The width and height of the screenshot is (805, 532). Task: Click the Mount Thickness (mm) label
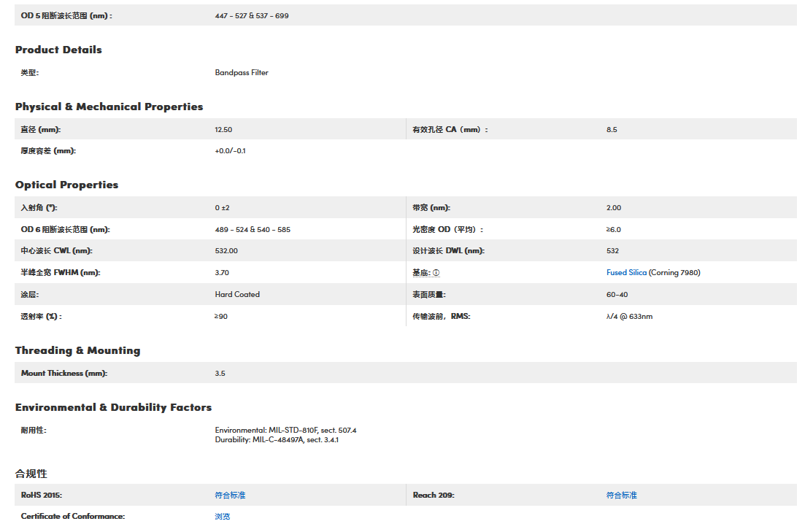pos(64,373)
